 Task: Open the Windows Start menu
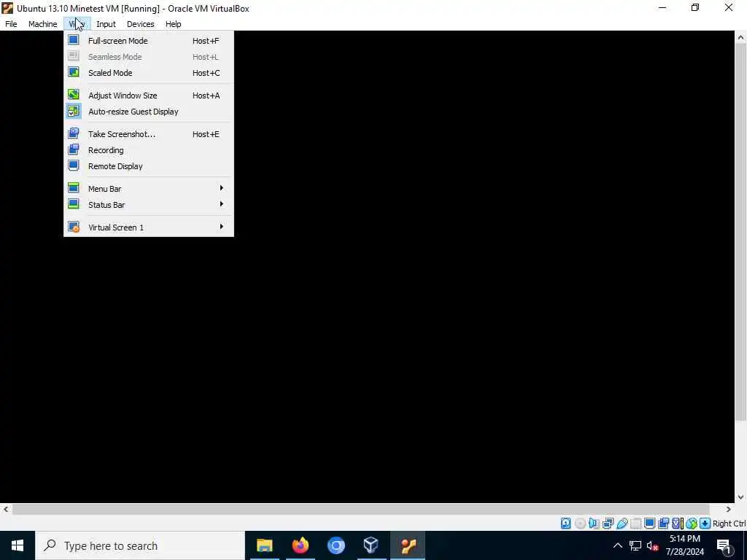tap(18, 545)
